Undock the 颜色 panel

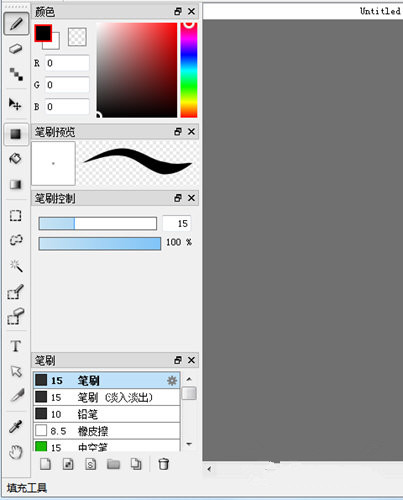point(178,11)
